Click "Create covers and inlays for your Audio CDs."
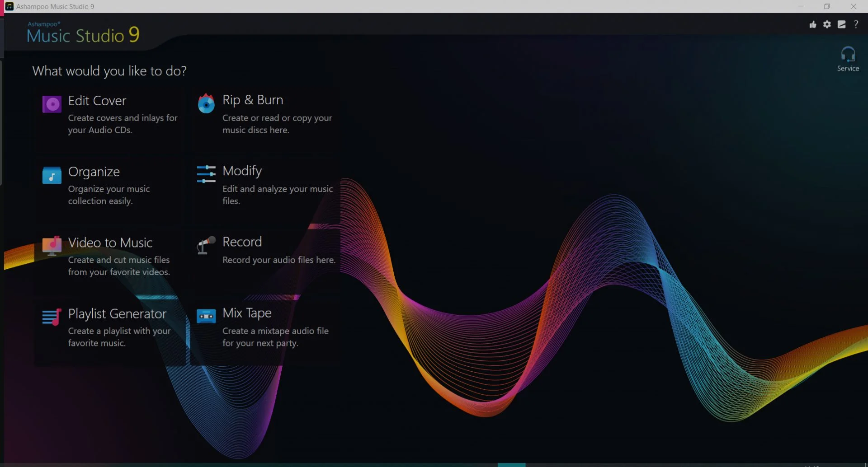The image size is (868, 467). pyautogui.click(x=123, y=124)
